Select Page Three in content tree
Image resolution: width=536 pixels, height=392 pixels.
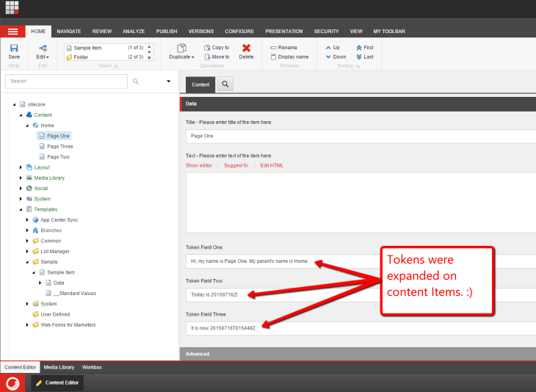tap(59, 146)
